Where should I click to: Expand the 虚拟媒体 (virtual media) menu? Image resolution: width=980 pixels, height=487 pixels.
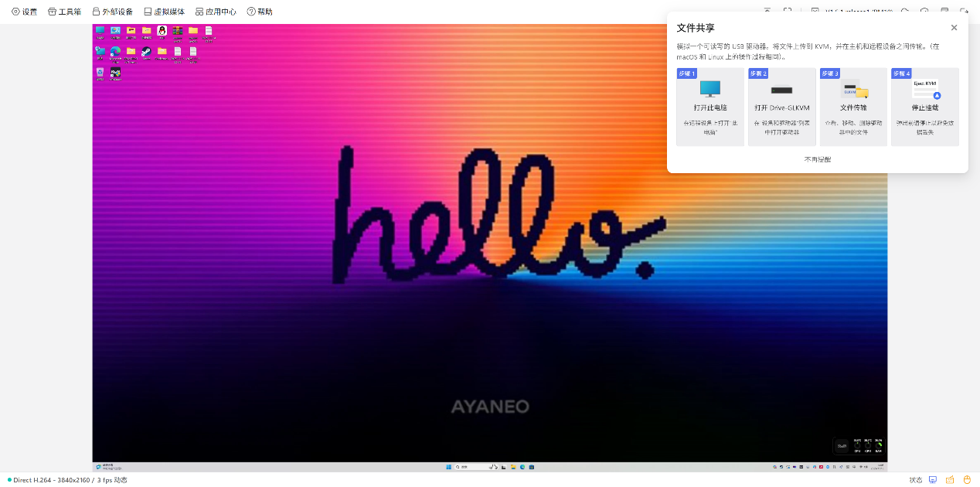click(x=164, y=12)
